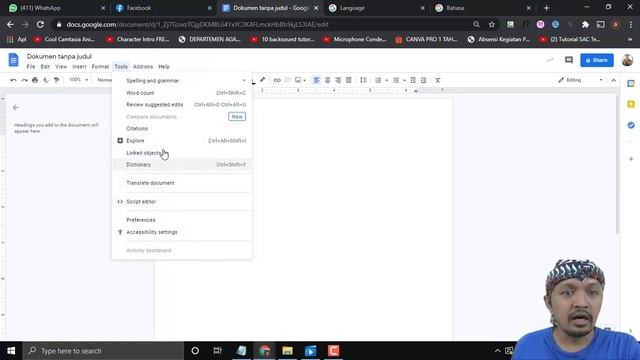Screen dimensions: 640x360
Task: Open the numbered list dropdown arrow
Action: pyautogui.click(x=387, y=80)
